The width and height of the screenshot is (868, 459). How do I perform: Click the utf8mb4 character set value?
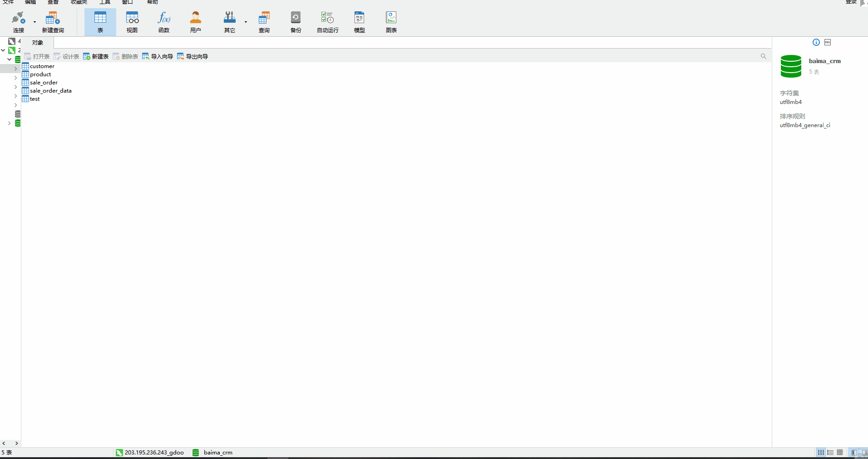point(791,102)
